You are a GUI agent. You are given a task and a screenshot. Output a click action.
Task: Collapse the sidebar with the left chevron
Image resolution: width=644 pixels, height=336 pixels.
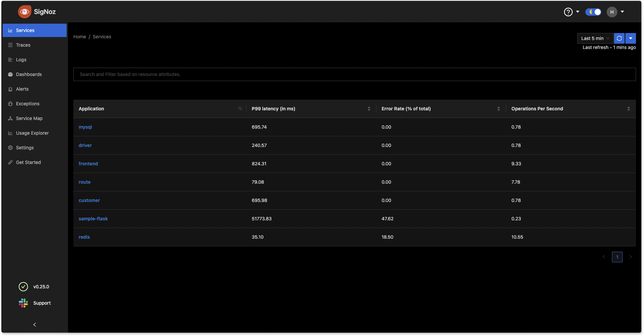35,325
